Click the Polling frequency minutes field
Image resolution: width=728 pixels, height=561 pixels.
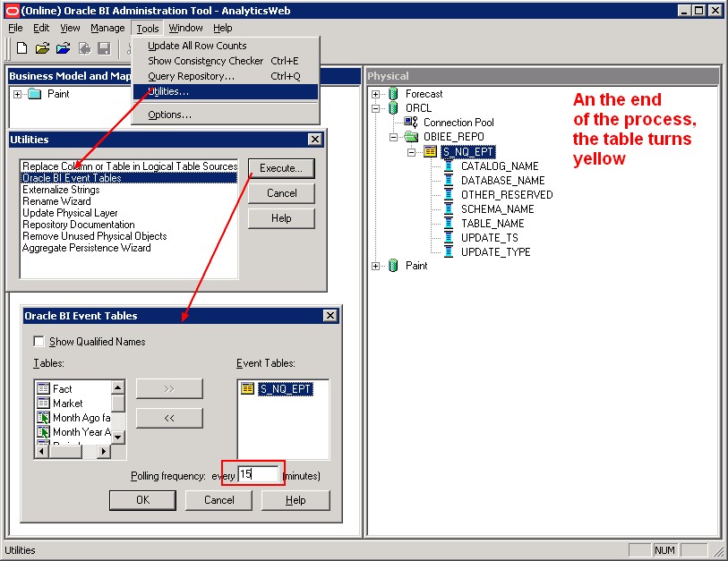tap(259, 474)
